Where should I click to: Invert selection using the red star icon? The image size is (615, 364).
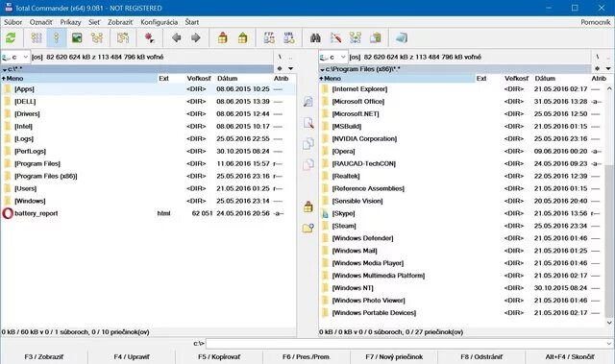pyautogui.click(x=149, y=38)
